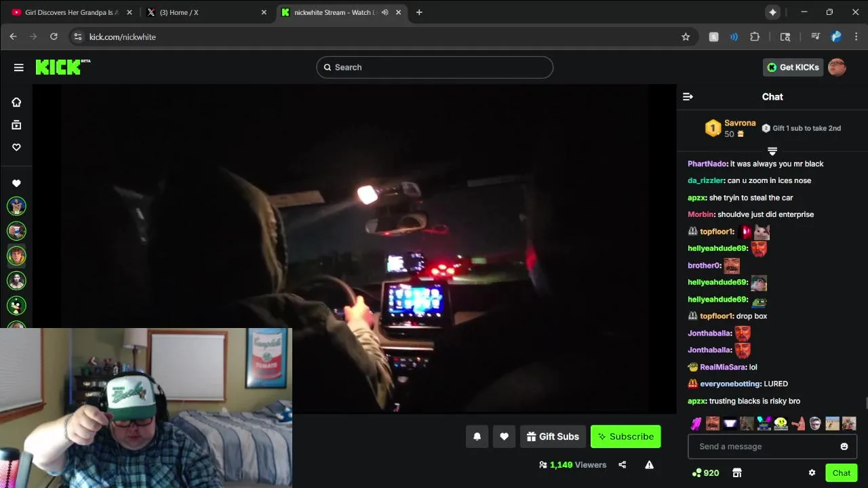Open the blue sound-waves extension icon
The width and height of the screenshot is (868, 488).
coord(734,37)
